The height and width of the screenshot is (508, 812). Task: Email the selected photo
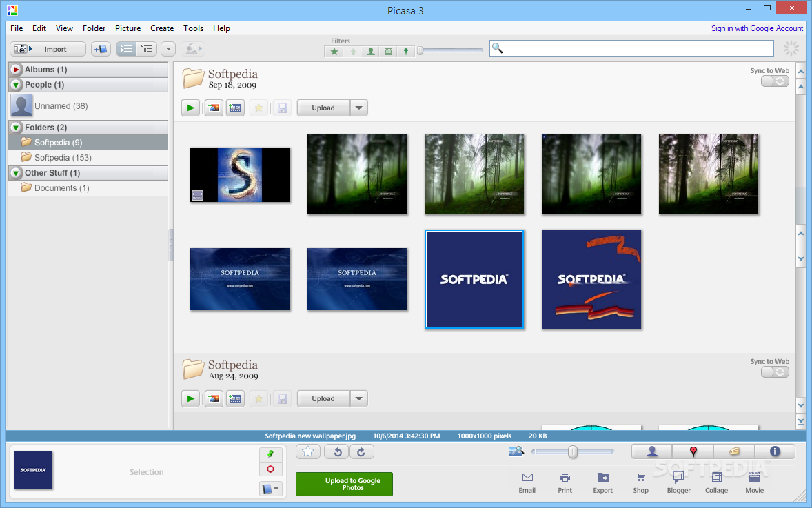pos(527,482)
